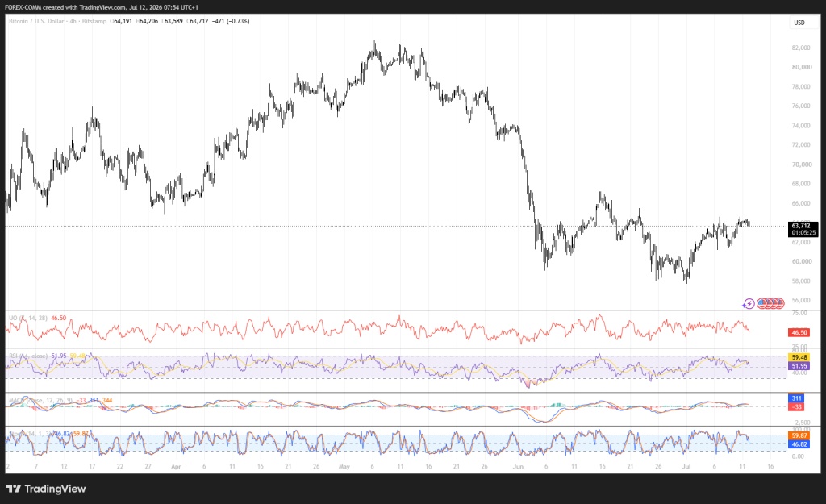Click the UO reading 46.50 in legend

58,318
